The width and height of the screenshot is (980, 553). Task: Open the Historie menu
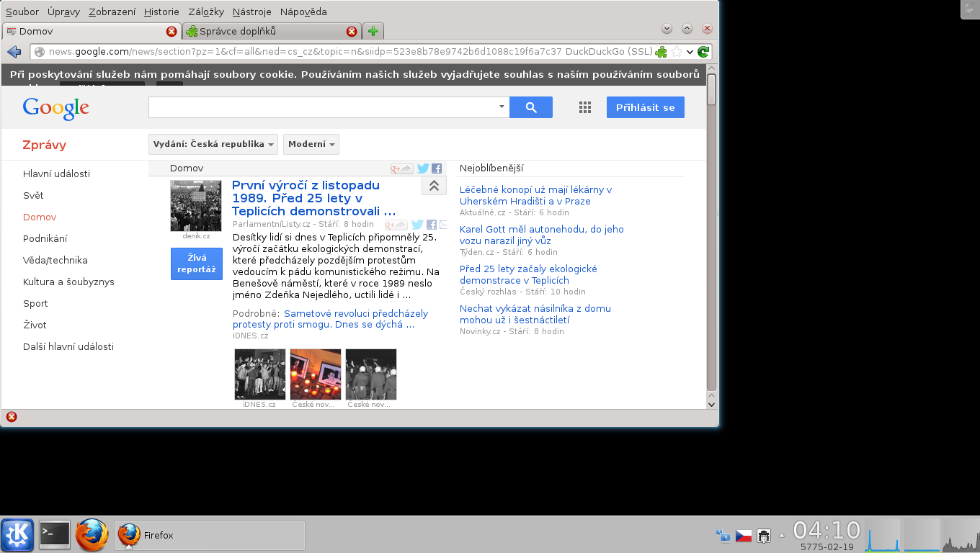(161, 12)
